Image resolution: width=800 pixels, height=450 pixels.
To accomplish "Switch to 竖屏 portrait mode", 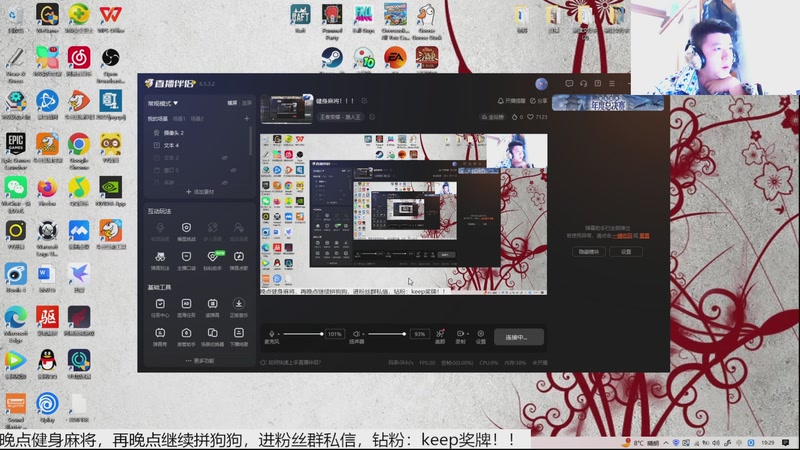I will [x=247, y=103].
